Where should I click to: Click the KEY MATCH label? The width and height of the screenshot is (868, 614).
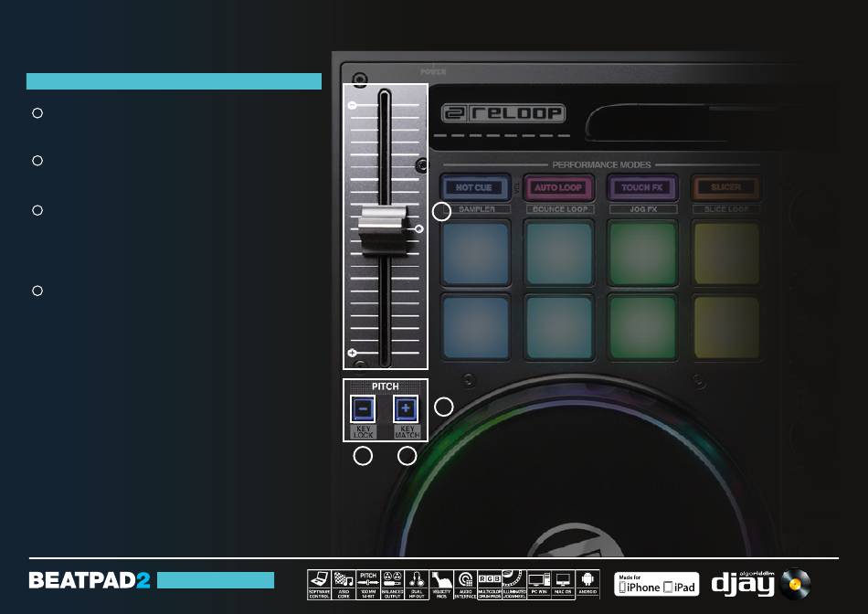pyautogui.click(x=407, y=432)
